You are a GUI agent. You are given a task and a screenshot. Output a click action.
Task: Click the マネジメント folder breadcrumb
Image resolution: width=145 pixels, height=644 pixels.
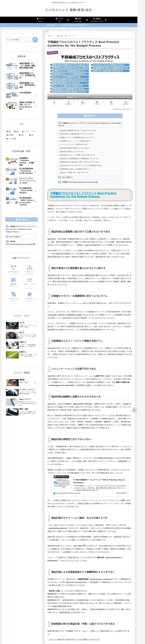click(71, 36)
